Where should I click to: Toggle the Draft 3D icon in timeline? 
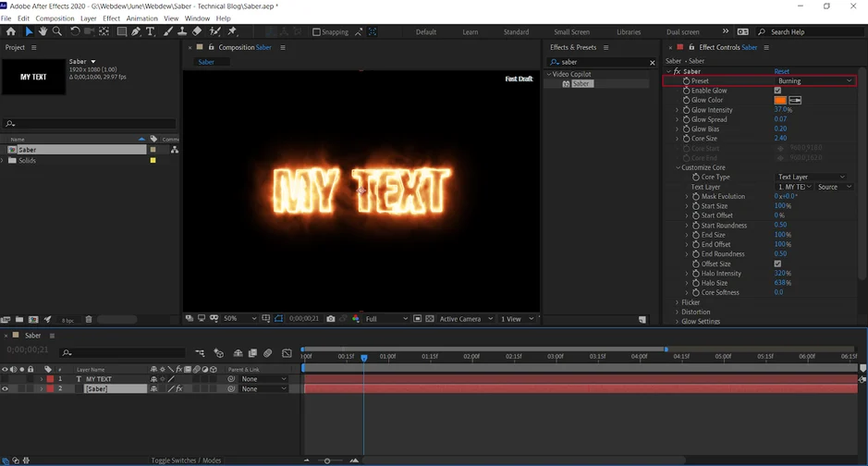coord(219,352)
